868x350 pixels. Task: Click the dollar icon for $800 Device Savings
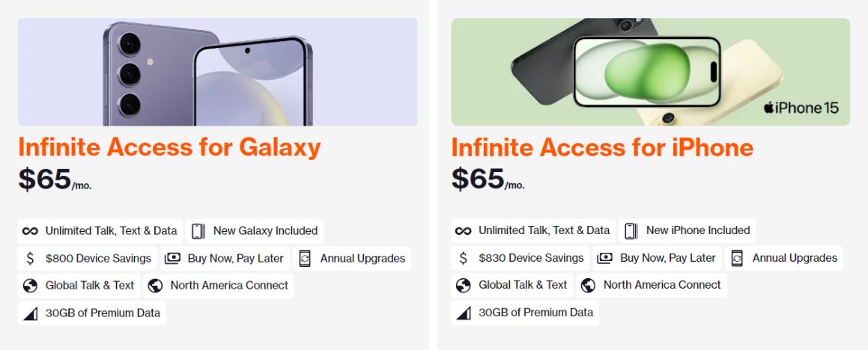pos(30,259)
